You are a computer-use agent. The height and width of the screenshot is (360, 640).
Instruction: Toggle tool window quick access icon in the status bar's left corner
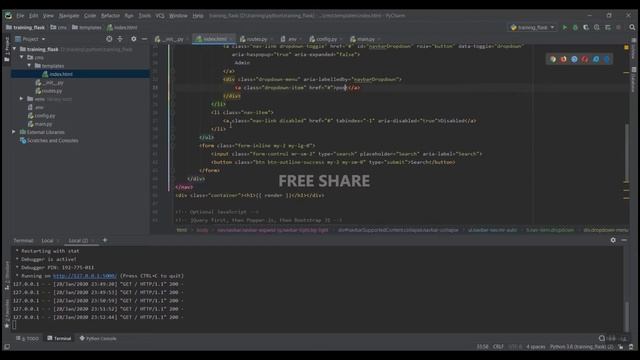click(x=7, y=347)
